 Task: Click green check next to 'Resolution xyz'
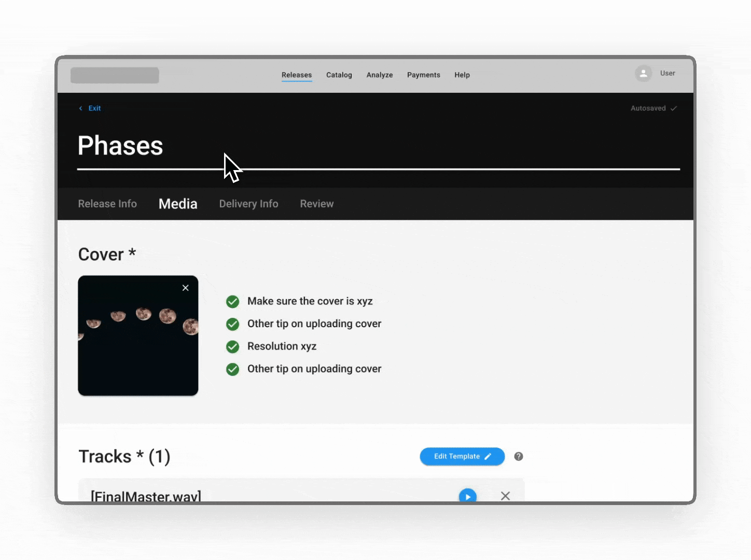tap(233, 346)
